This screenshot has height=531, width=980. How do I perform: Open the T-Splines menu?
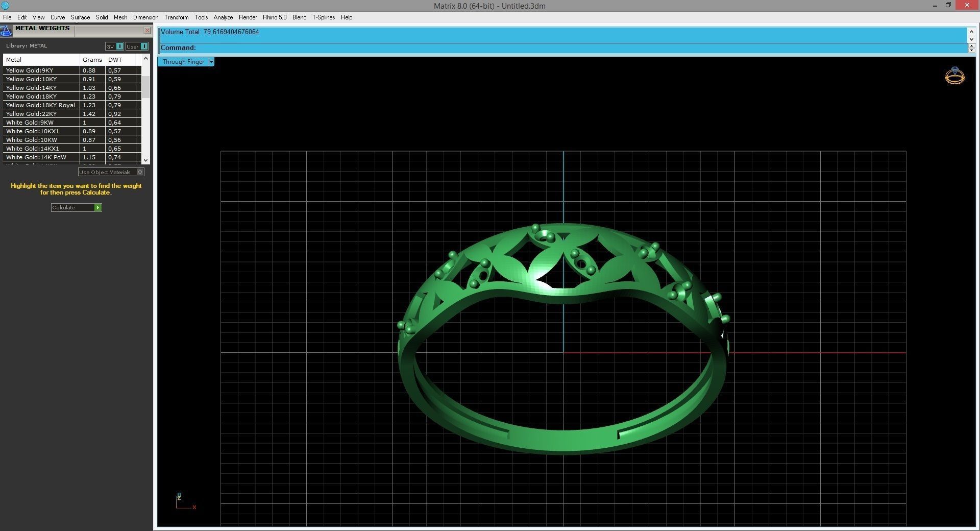324,17
